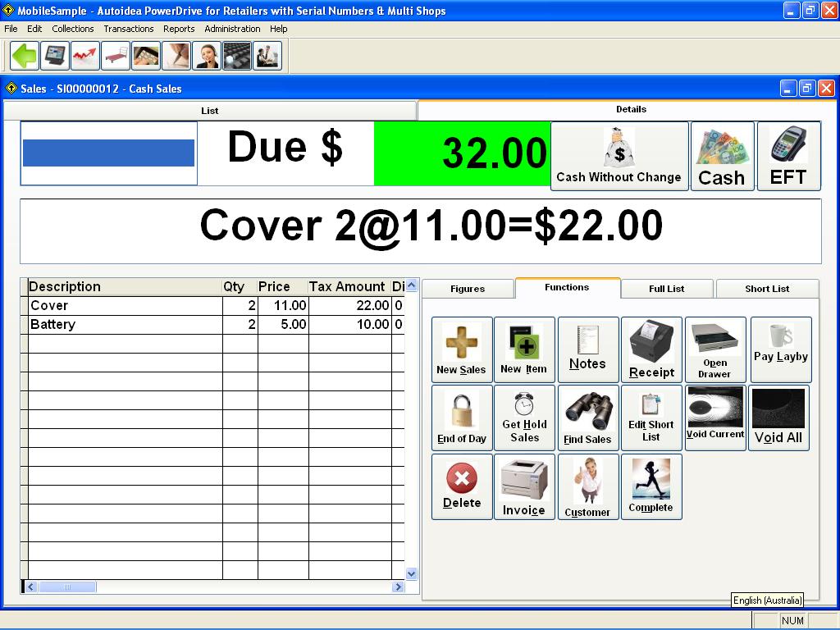
Task: Open the Transactions menu
Action: pos(128,29)
